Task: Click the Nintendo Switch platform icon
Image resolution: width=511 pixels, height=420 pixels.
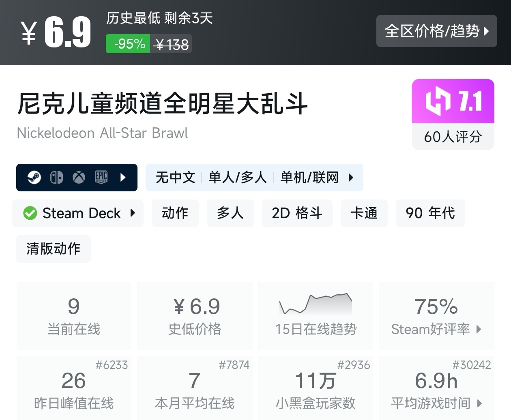Action: point(56,177)
